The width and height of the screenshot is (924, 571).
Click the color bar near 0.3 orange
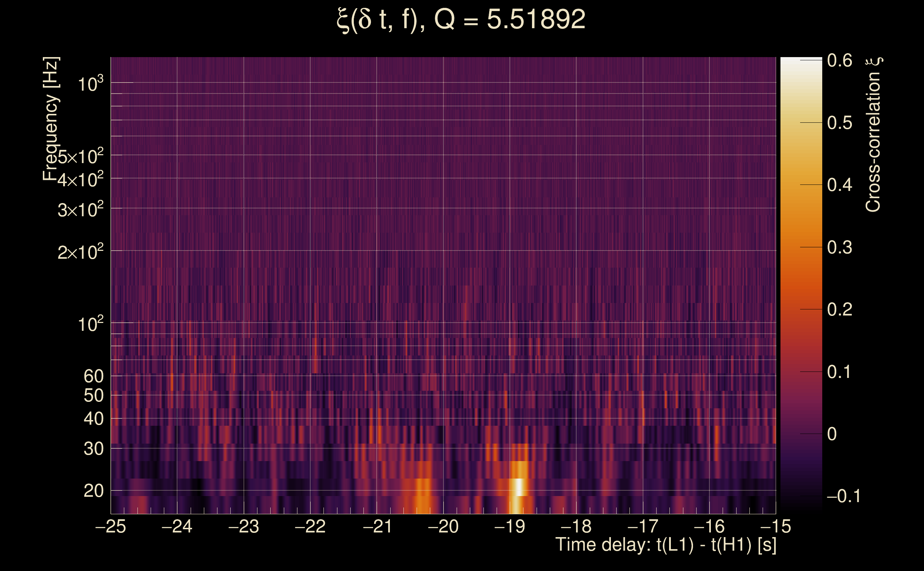click(x=801, y=247)
